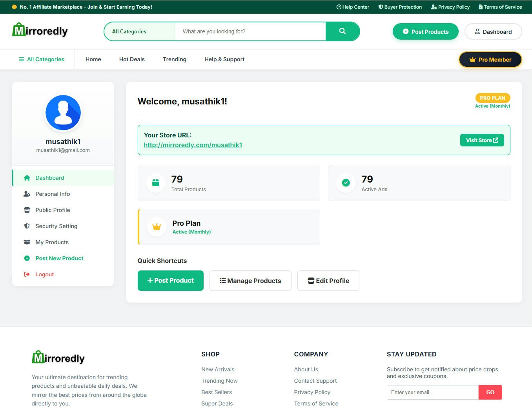The image size is (532, 420).
Task: Click the Post Product button
Action: click(x=170, y=280)
